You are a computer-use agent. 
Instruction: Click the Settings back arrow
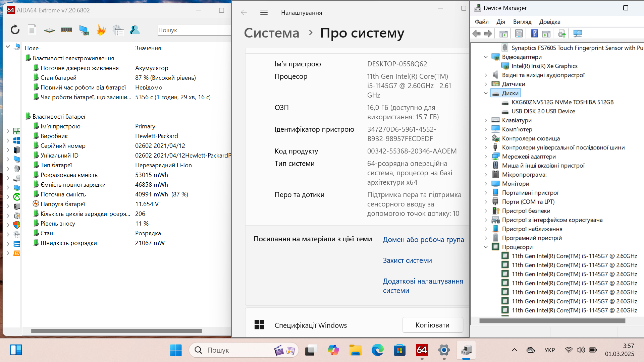[x=244, y=13]
